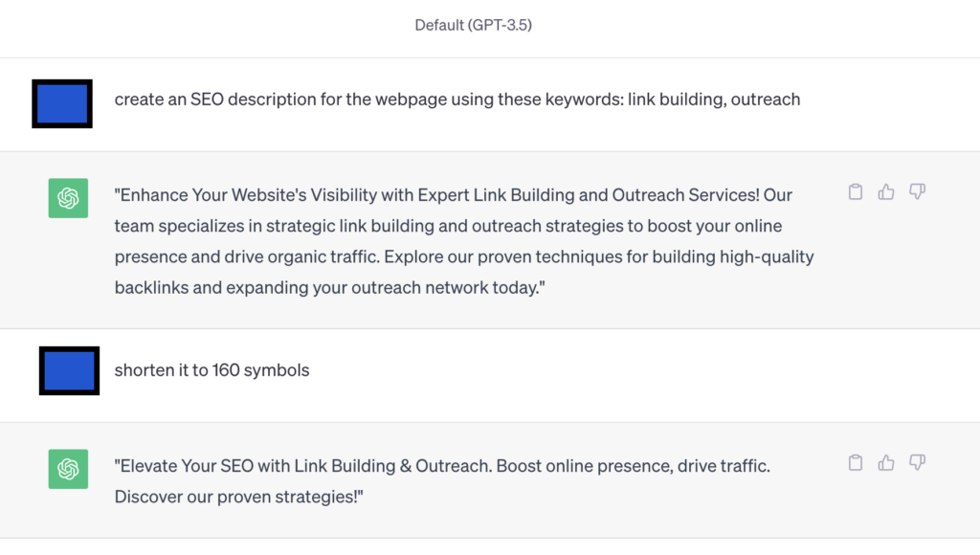This screenshot has width=980, height=555.
Task: Copy the shortened Elevate Your SEO response
Action: (x=856, y=462)
